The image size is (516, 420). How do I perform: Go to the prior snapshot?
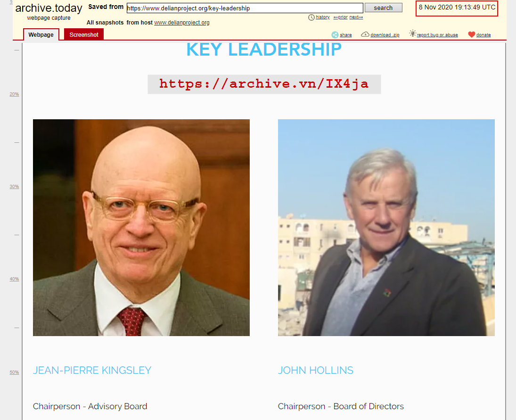click(340, 17)
